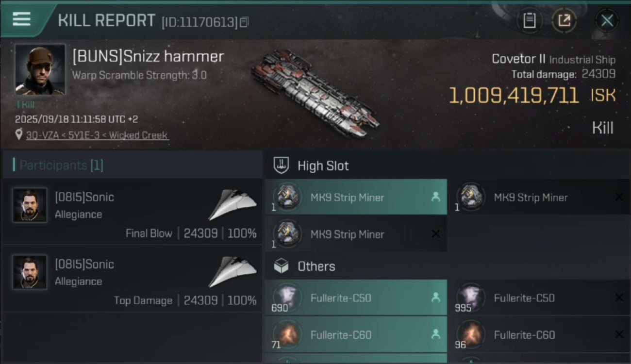The height and width of the screenshot is (364, 631).
Task: Click the High Slot section header
Action: tap(323, 166)
